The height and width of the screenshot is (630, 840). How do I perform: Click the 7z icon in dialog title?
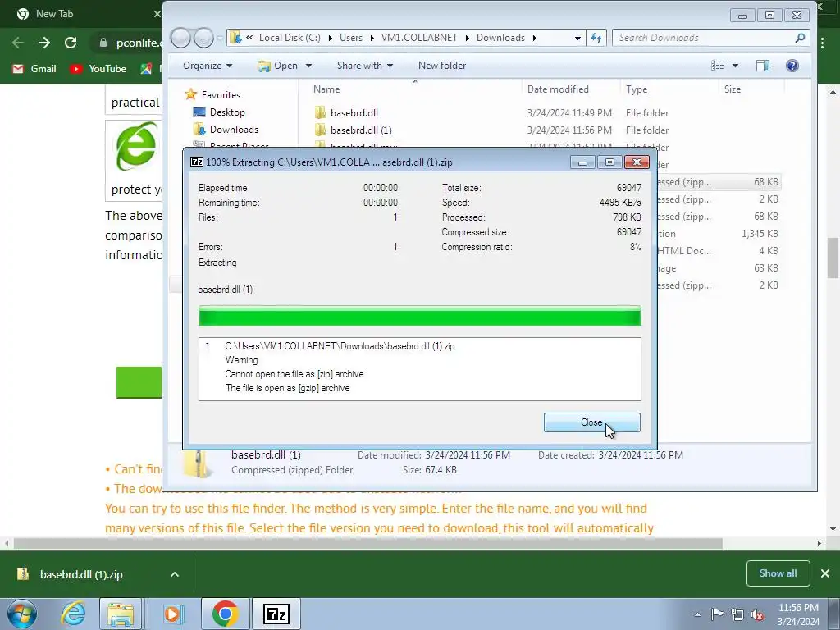(x=197, y=162)
